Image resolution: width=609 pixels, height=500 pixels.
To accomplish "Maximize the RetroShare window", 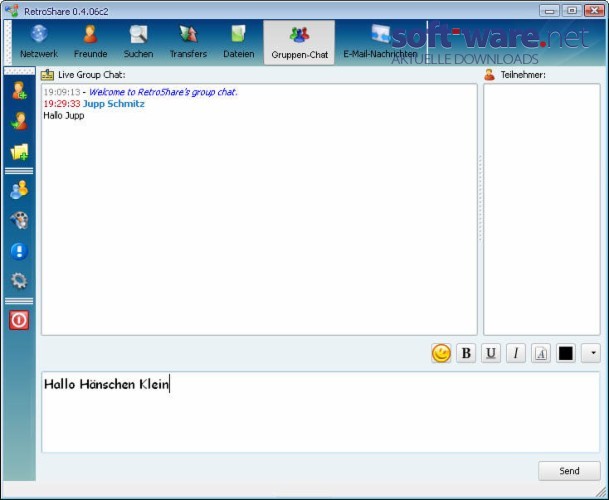I will 572,11.
